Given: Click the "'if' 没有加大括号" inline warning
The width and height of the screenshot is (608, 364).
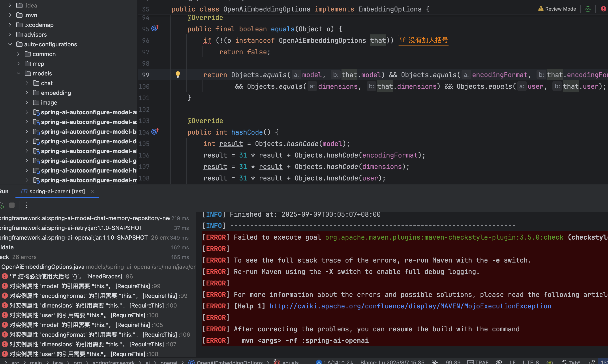Looking at the screenshot, I should pyautogui.click(x=423, y=40).
